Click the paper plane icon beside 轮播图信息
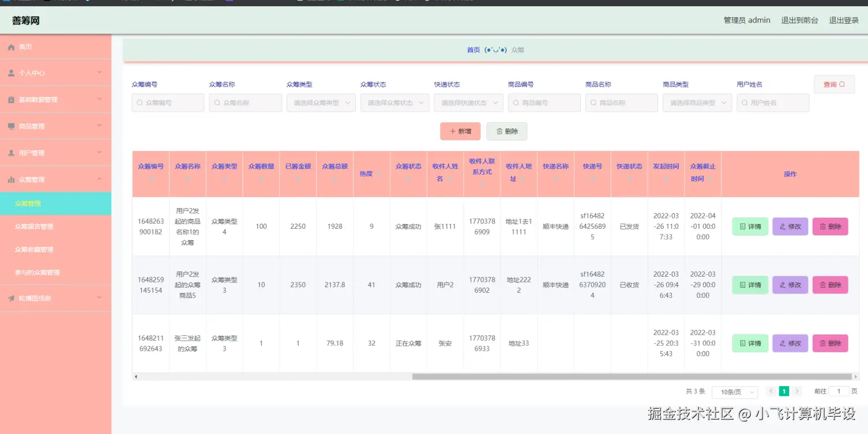Screen dimensions: 868x434 [11, 299]
